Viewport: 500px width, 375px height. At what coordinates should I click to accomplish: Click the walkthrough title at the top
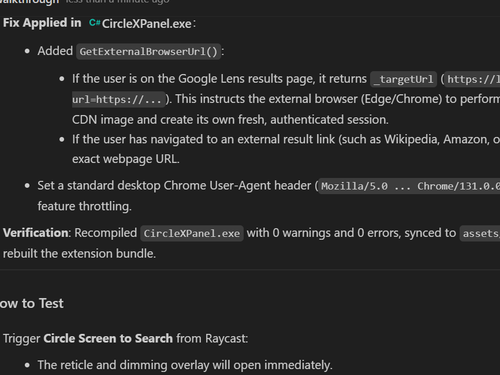(29, 2)
